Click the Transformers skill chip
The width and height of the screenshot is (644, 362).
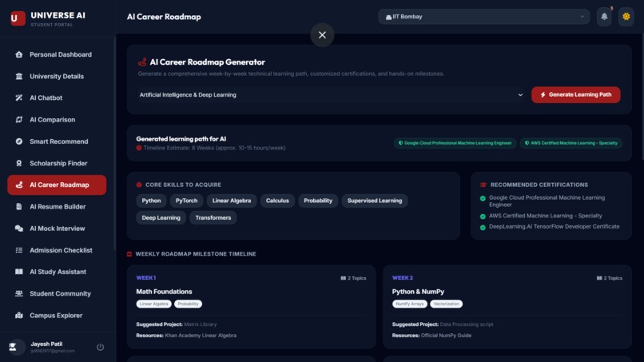[213, 218]
